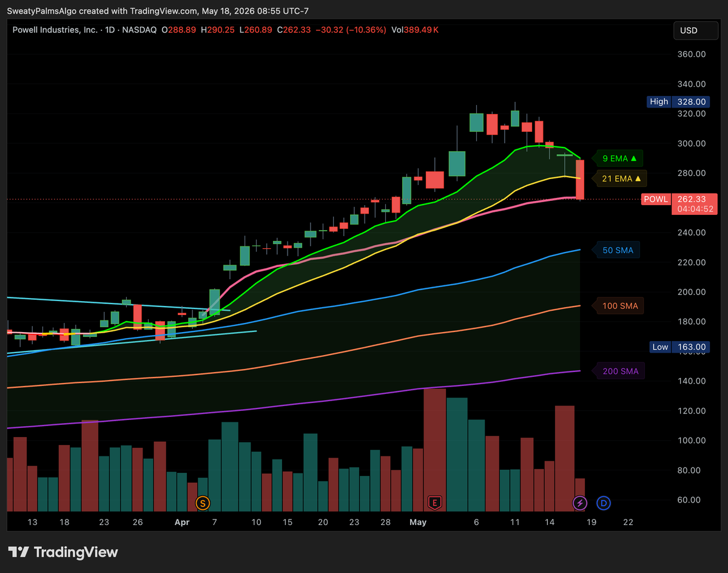Select the 100 SMA indicator label
Image resolution: width=728 pixels, height=573 pixels.
(x=619, y=306)
